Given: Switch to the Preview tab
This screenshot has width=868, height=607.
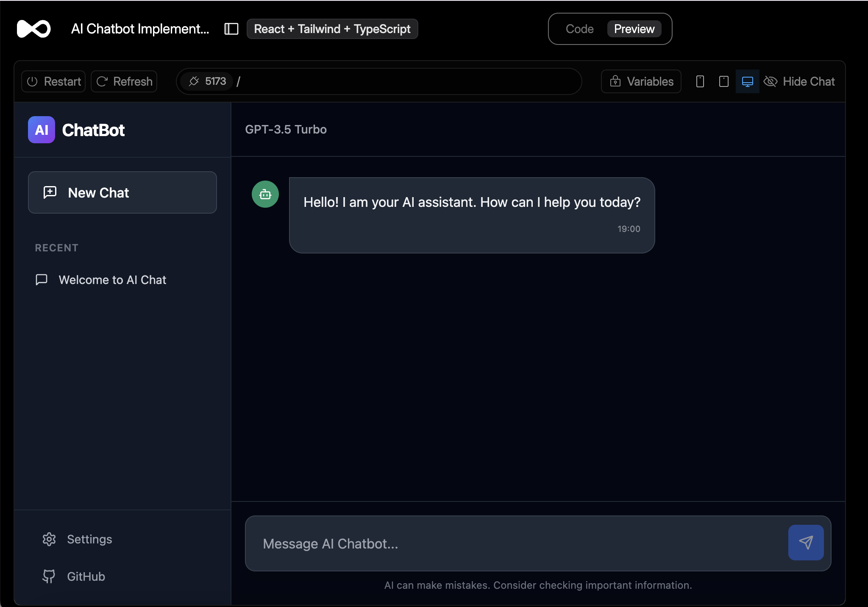Looking at the screenshot, I should pyautogui.click(x=634, y=29).
